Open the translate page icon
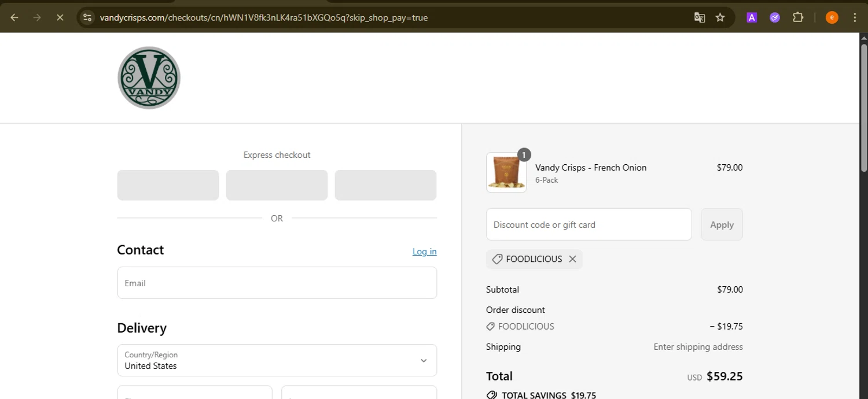Screen dimensions: 868x399 pyautogui.click(x=700, y=17)
